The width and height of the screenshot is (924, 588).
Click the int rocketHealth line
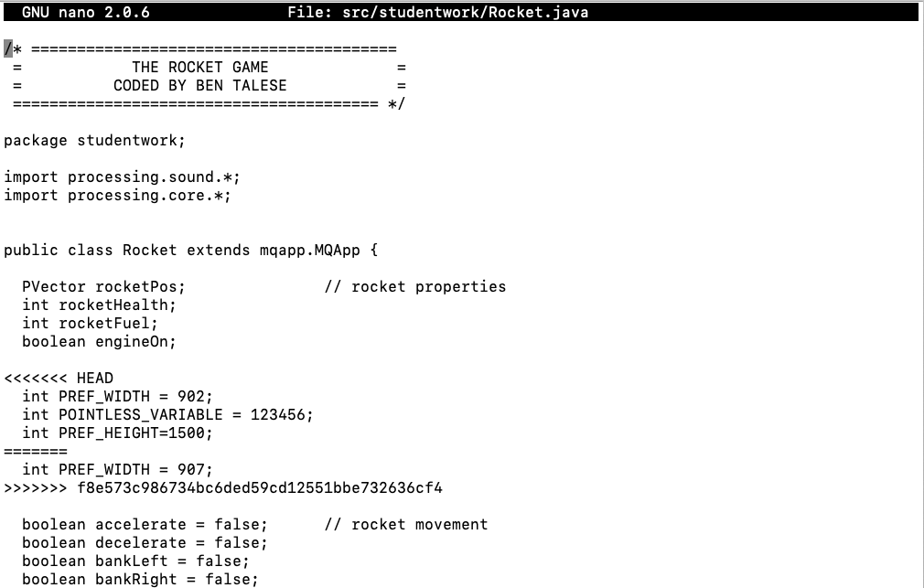point(99,305)
